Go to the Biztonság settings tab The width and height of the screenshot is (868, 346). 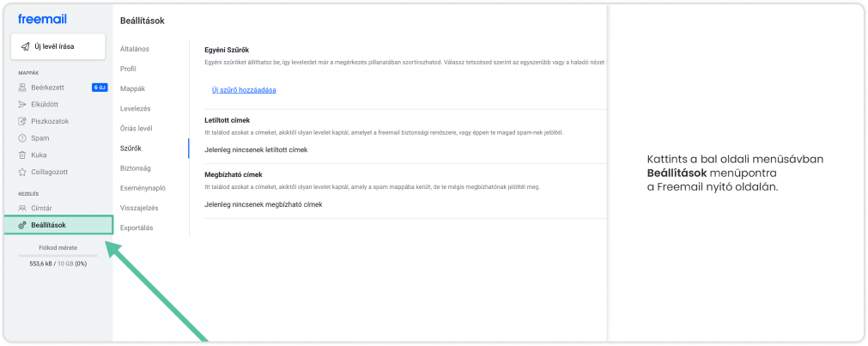[137, 168]
